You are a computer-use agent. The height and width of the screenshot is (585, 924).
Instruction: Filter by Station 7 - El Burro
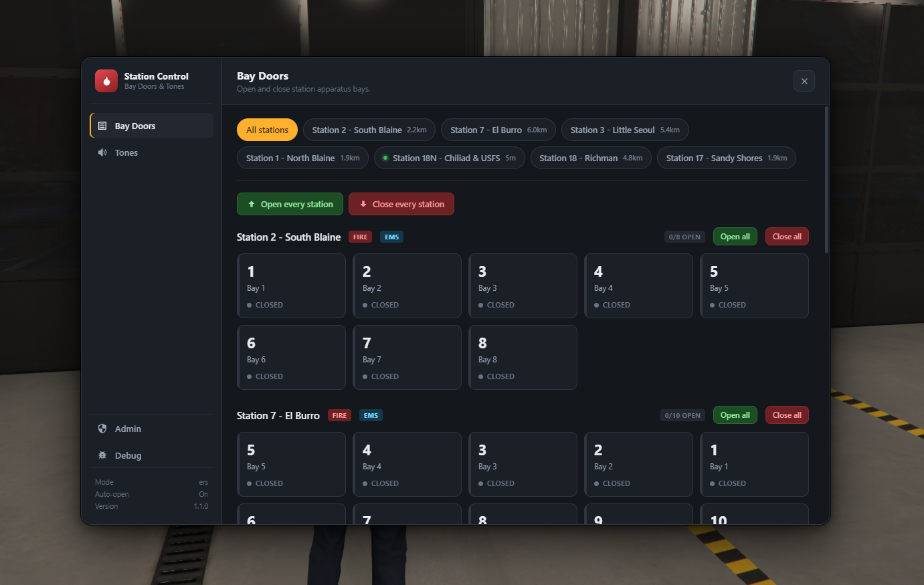point(498,130)
